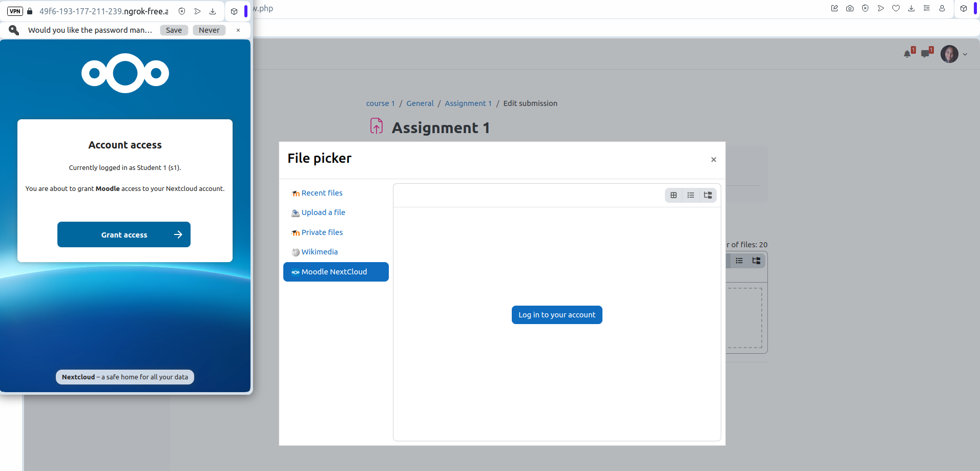Save password in password manager prompt
This screenshot has width=980, height=471.
(174, 30)
